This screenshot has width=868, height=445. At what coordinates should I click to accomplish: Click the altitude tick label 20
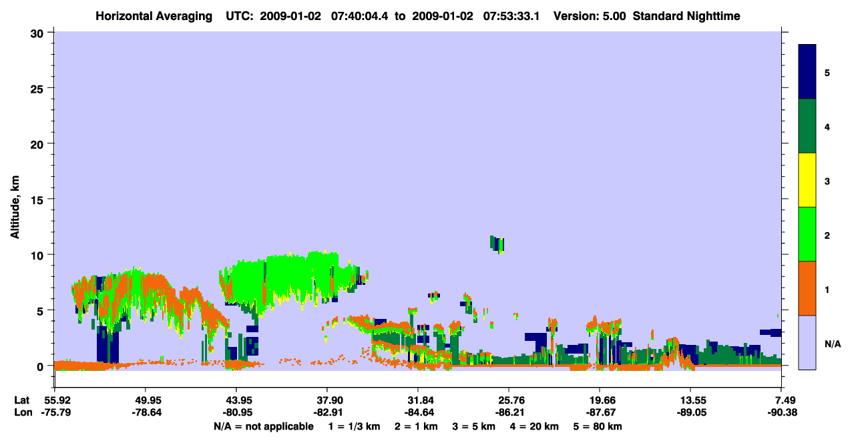click(39, 143)
